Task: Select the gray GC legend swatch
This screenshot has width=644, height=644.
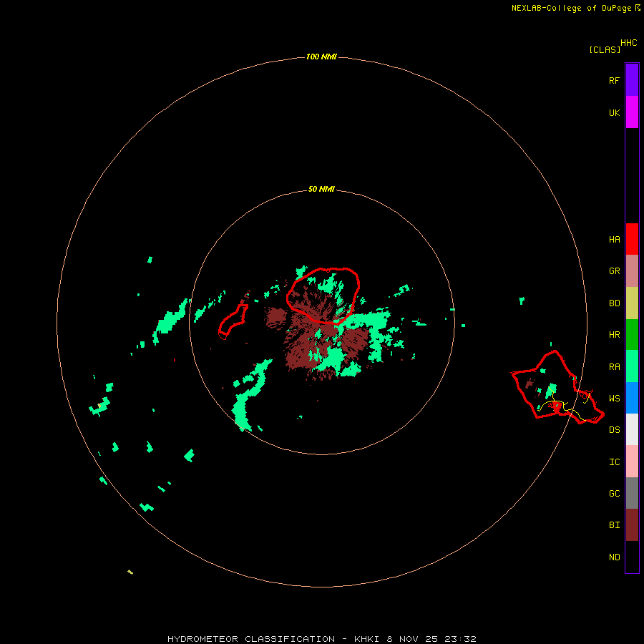Action: 632,493
